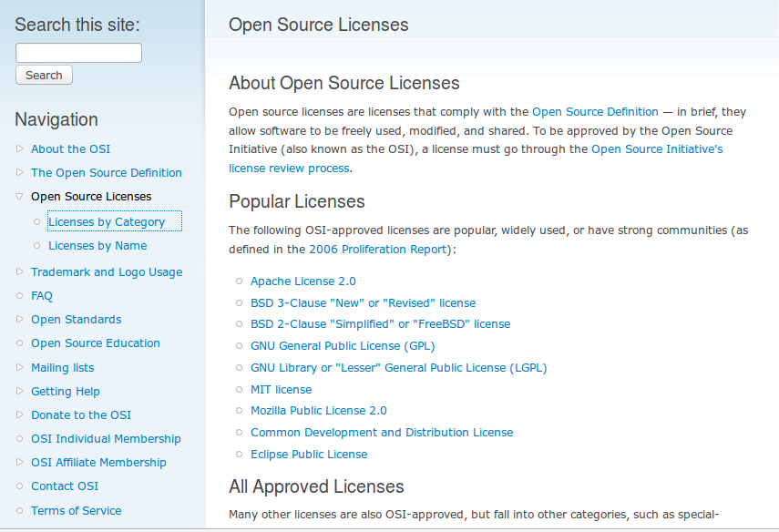Click the Open Source Licenses page title
The width and height of the screenshot is (779, 532).
[319, 25]
